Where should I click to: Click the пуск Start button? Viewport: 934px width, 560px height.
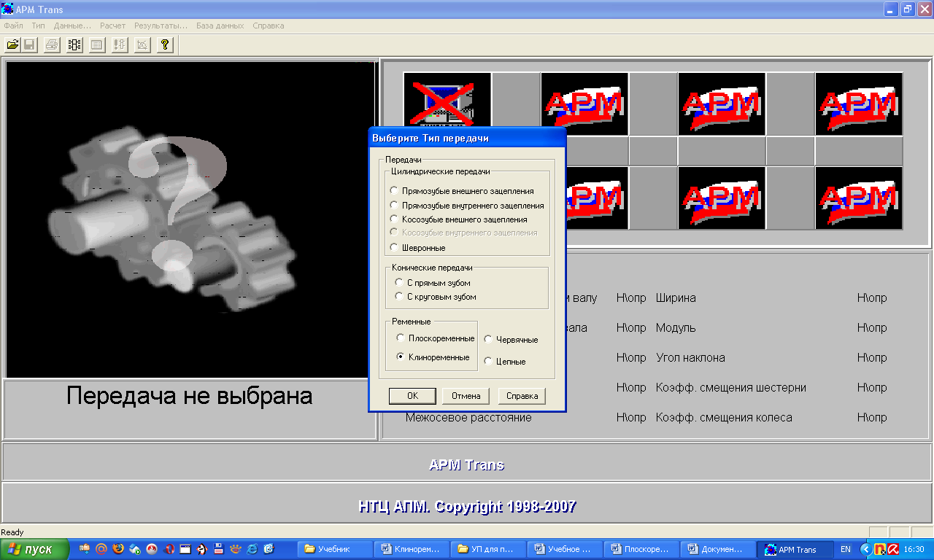point(35,549)
